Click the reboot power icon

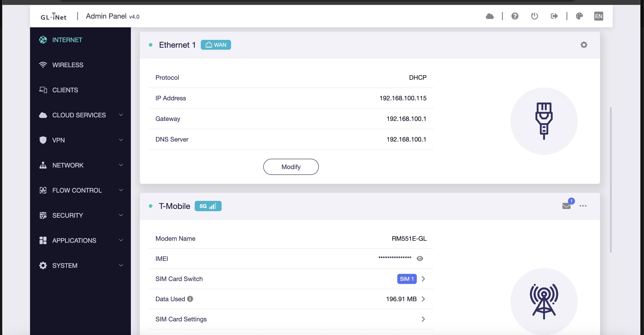(534, 16)
